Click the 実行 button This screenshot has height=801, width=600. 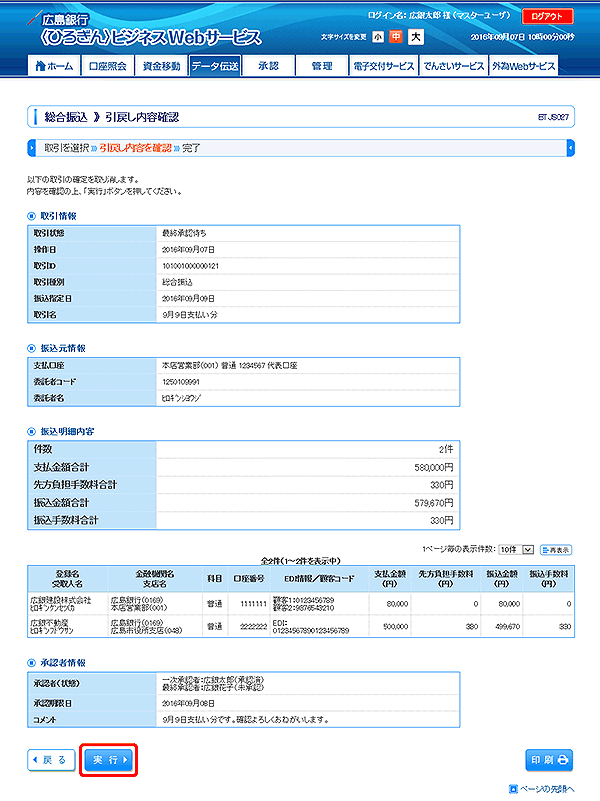click(109, 760)
